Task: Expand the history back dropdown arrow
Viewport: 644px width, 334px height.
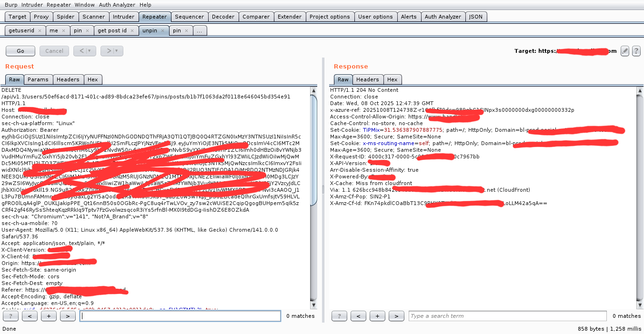Action: [x=90, y=51]
